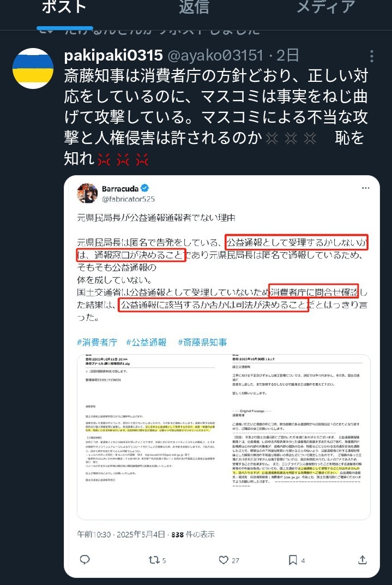Click the reply speech-bubble icon

pyautogui.click(x=85, y=560)
